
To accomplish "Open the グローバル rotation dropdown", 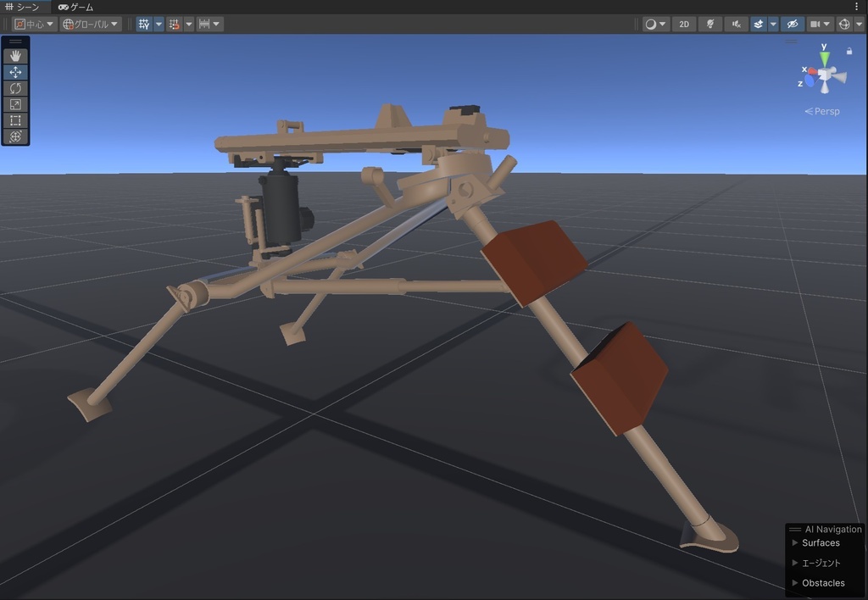I will [91, 24].
